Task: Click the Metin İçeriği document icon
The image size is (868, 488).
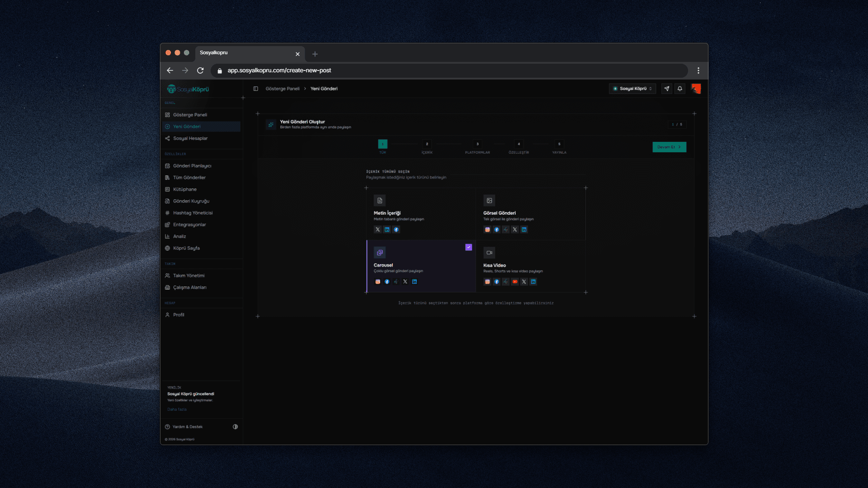Action: [380, 201]
